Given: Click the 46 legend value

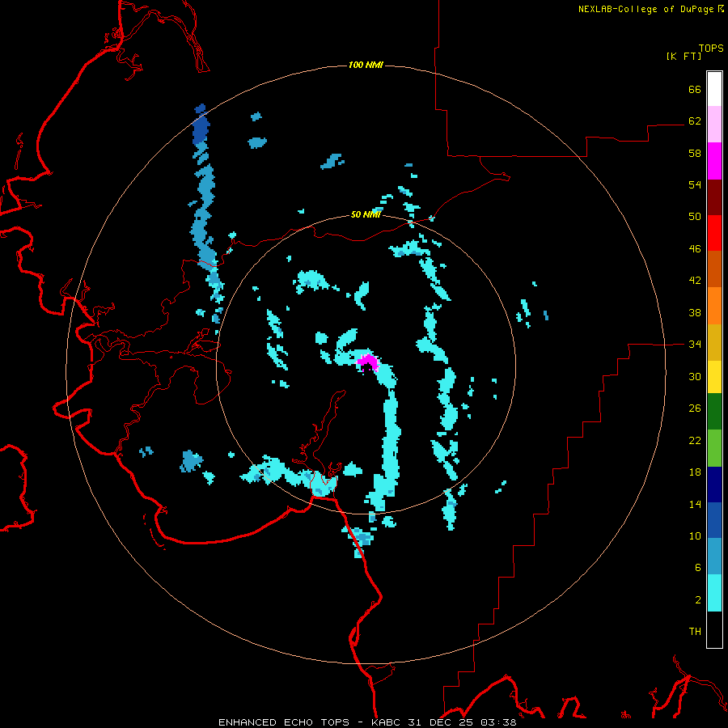Looking at the screenshot, I should [695, 249].
